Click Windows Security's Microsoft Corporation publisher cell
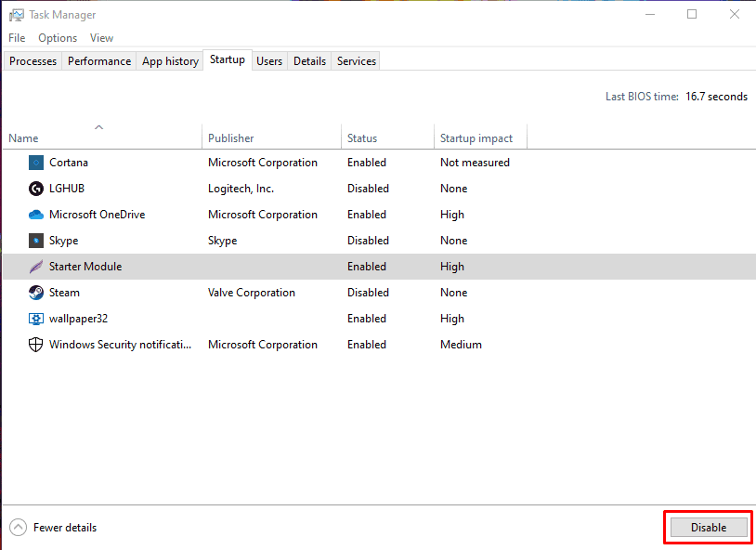The width and height of the screenshot is (756, 550). 263,345
